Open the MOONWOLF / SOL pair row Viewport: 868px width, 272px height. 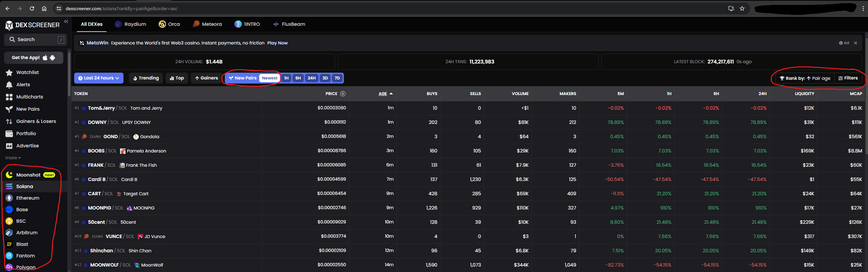click(469, 265)
